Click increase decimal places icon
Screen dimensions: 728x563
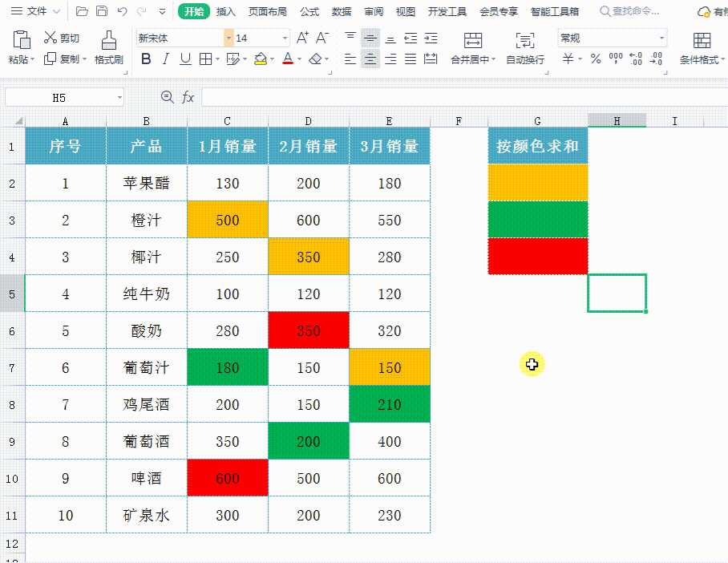(636, 59)
